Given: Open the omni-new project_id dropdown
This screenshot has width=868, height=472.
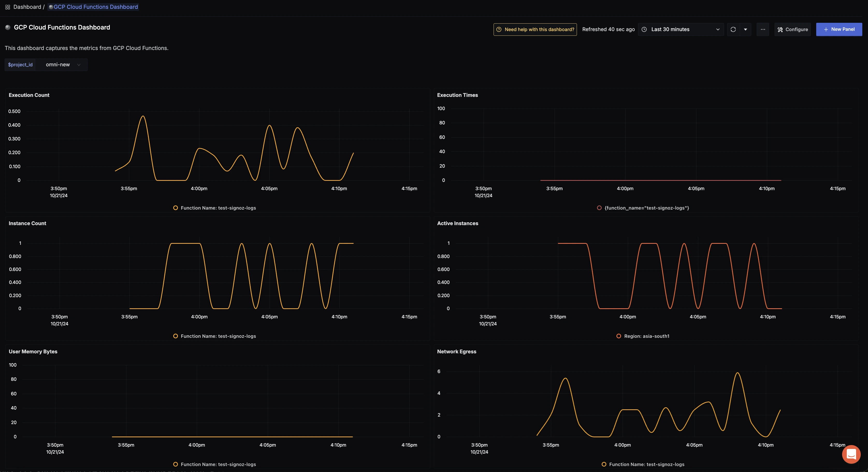Looking at the screenshot, I should pos(62,65).
